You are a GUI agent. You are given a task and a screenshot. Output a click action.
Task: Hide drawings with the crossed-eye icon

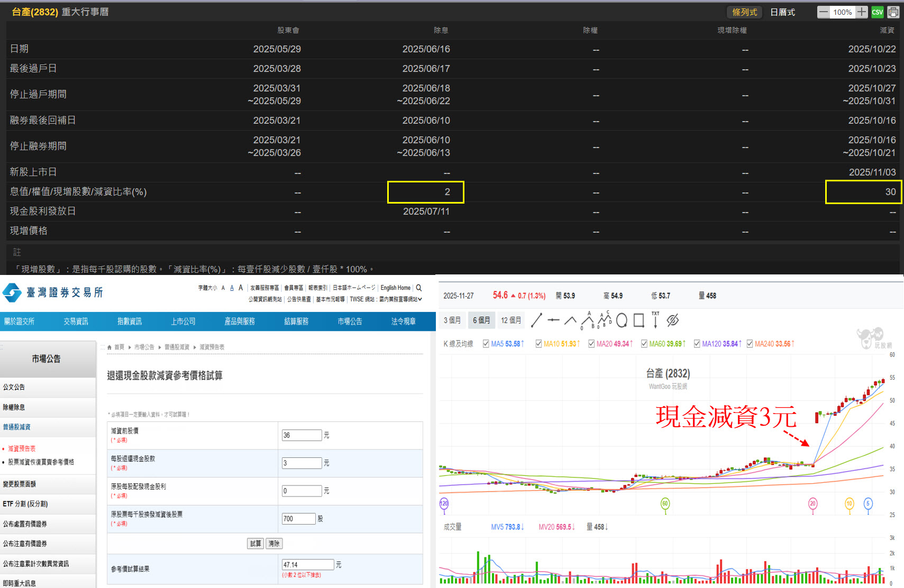tap(672, 320)
